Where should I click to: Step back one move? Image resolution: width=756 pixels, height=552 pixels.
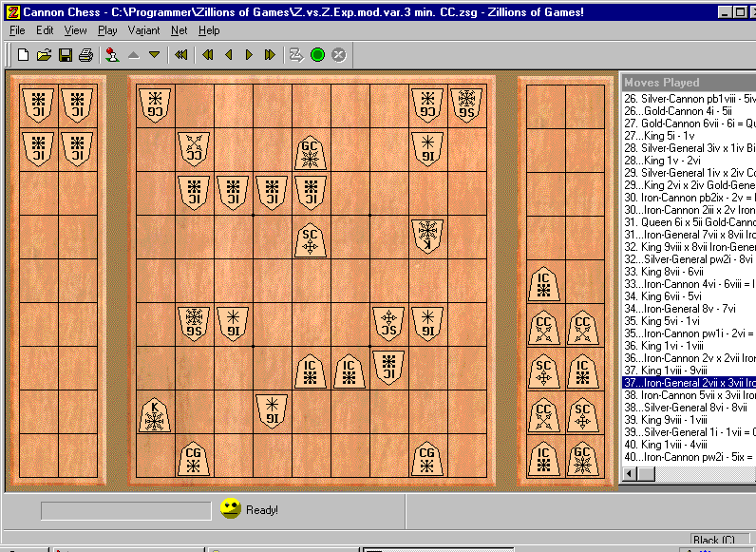pos(229,55)
